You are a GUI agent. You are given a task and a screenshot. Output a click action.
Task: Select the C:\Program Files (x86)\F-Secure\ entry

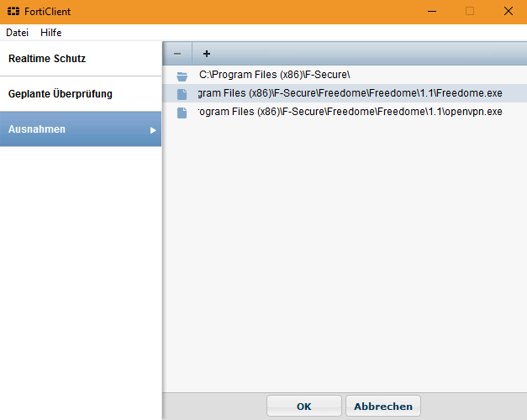click(345, 75)
